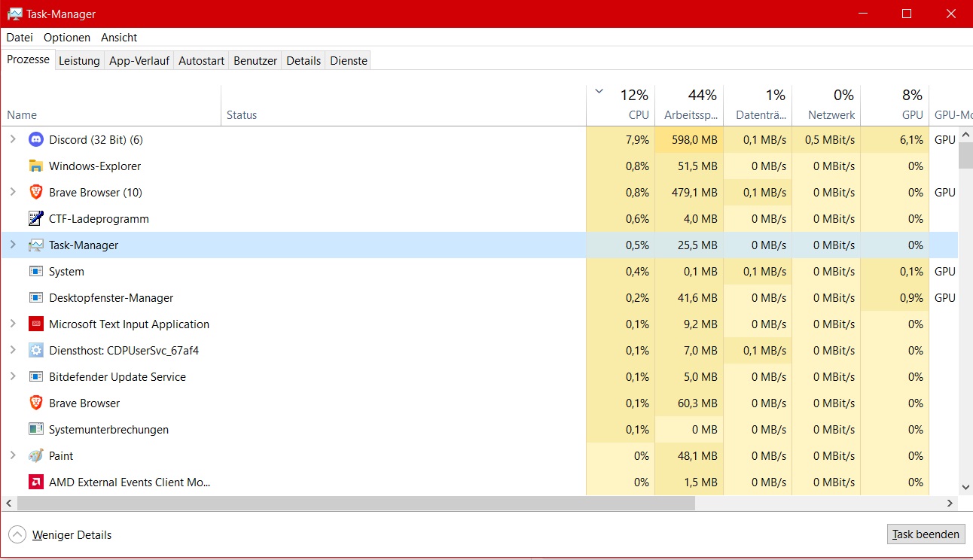Switch to the Autostart tab

201,60
